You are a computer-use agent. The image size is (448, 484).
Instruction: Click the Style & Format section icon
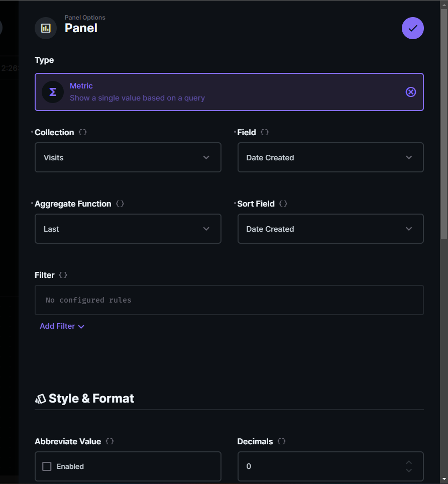click(40, 398)
